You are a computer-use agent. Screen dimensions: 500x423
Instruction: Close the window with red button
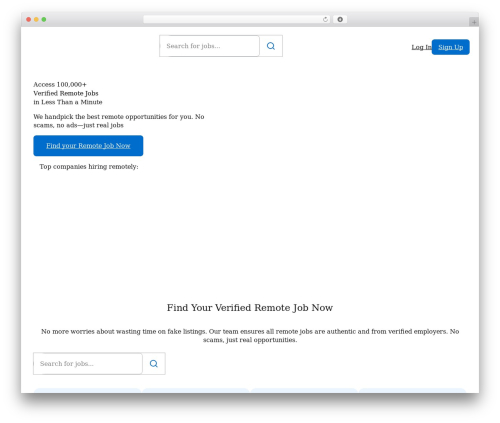point(29,19)
